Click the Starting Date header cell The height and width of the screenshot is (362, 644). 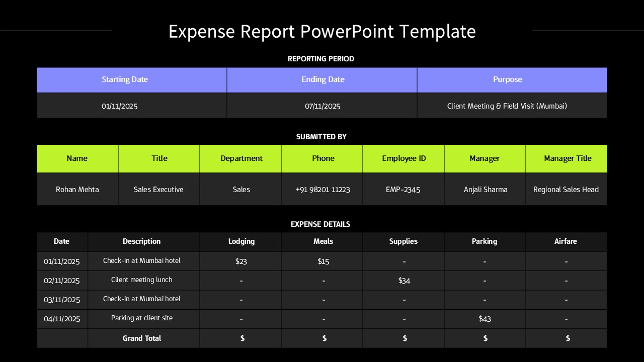(125, 79)
